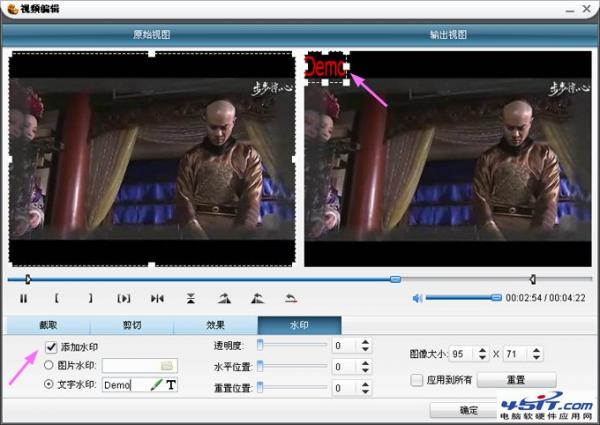Image resolution: width=600 pixels, height=425 pixels.
Task: Pause the video playback
Action: click(x=23, y=298)
